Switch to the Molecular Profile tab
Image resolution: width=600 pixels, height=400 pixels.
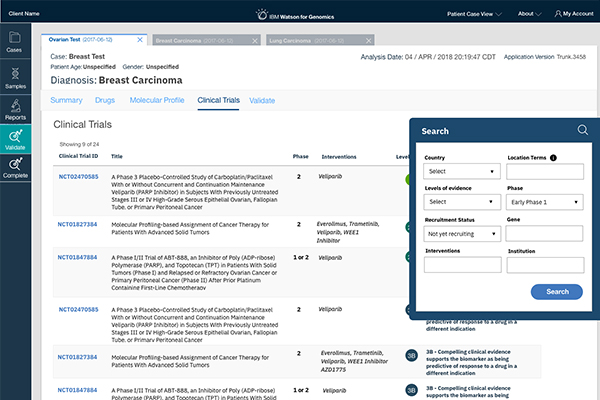(x=158, y=101)
